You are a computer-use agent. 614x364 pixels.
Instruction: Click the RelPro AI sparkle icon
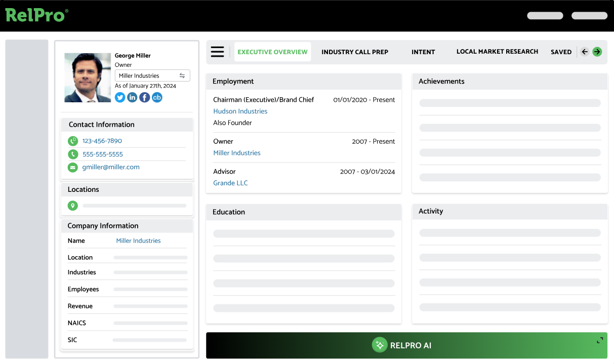pos(379,345)
